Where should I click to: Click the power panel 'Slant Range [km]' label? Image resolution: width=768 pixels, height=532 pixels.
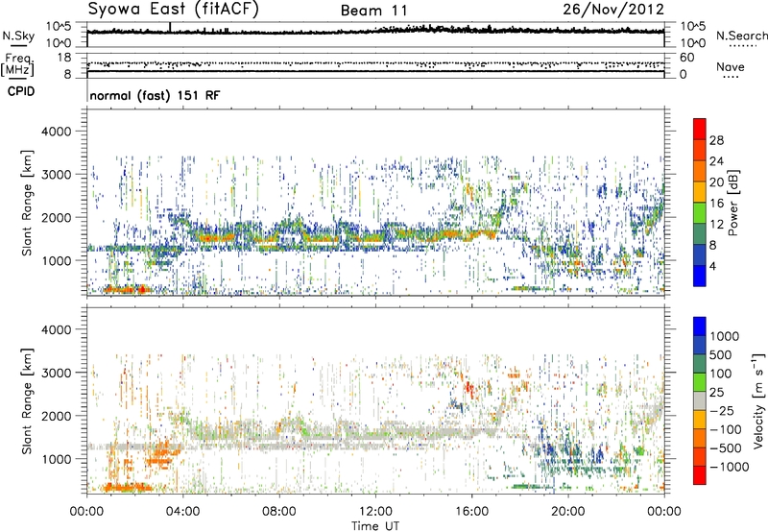point(27,203)
